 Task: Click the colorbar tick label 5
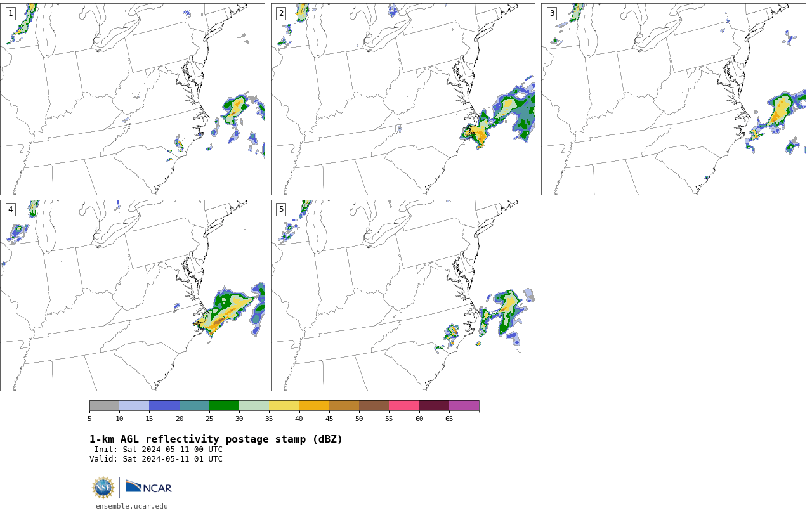tap(89, 419)
